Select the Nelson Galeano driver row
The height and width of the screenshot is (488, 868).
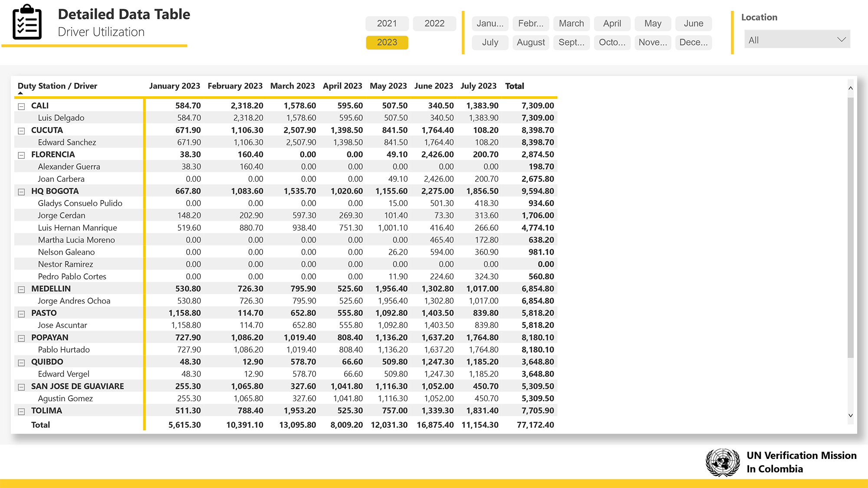(x=286, y=252)
